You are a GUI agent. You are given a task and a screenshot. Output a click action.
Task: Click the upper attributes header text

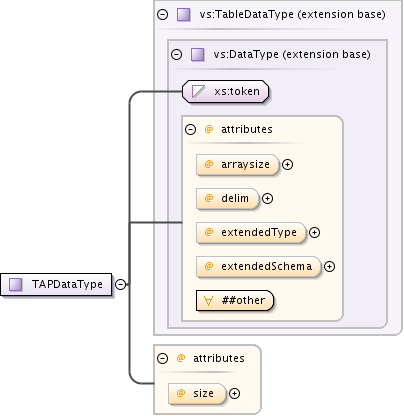point(247,129)
